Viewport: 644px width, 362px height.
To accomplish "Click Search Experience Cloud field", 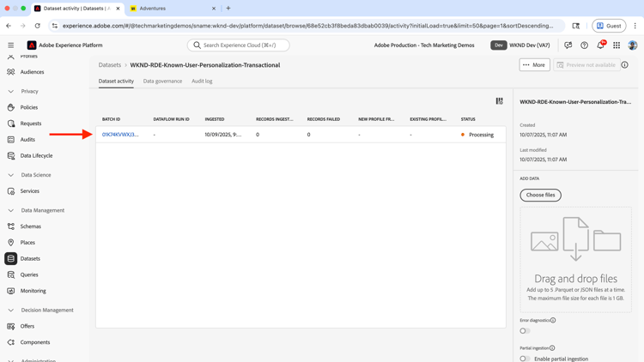I will pos(238,45).
